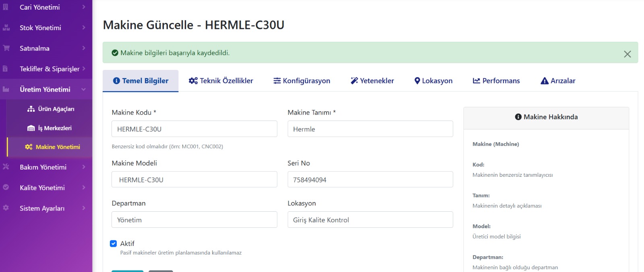The height and width of the screenshot is (272, 644).
Task: Click the chart icon beside Performans
Action: coord(476,81)
